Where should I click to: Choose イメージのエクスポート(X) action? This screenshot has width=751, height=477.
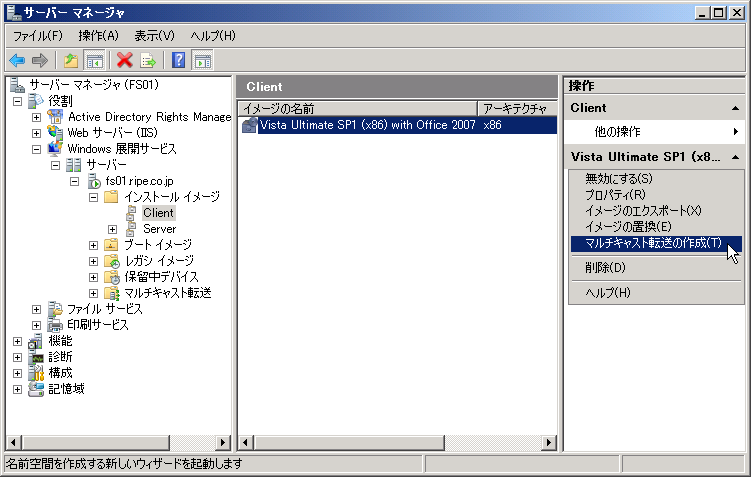(656, 211)
